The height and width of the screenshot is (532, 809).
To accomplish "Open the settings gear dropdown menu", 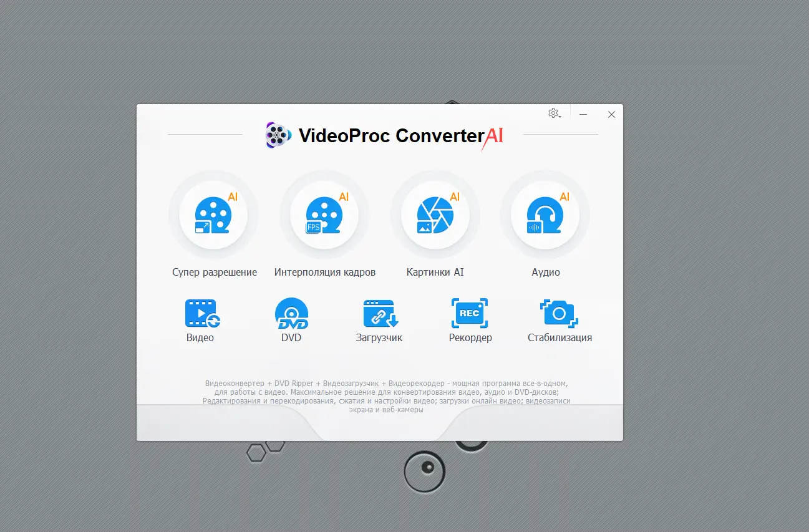I will point(554,114).
